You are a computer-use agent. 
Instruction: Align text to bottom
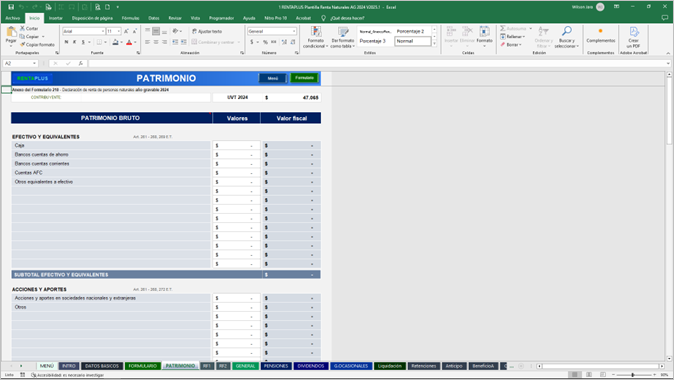point(165,31)
